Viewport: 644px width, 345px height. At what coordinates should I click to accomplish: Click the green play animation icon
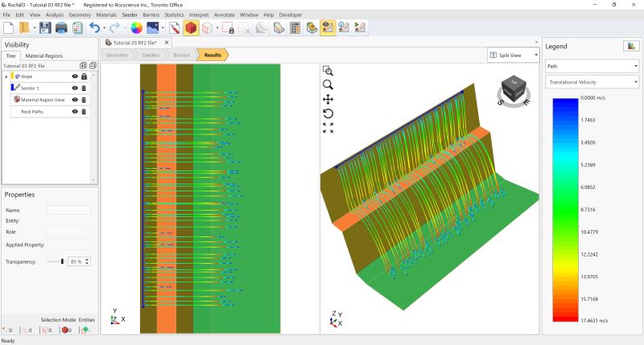pyautogui.click(x=360, y=28)
